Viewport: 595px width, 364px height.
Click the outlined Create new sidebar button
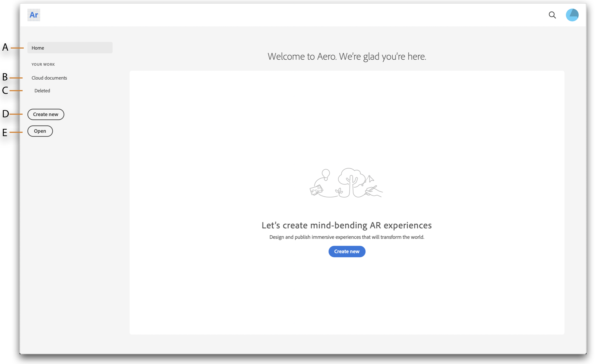[46, 114]
